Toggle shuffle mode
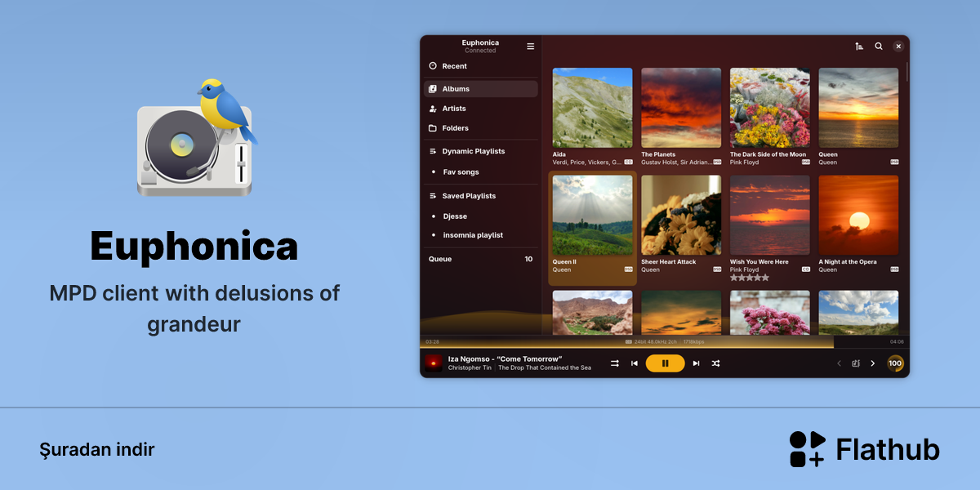 715,363
